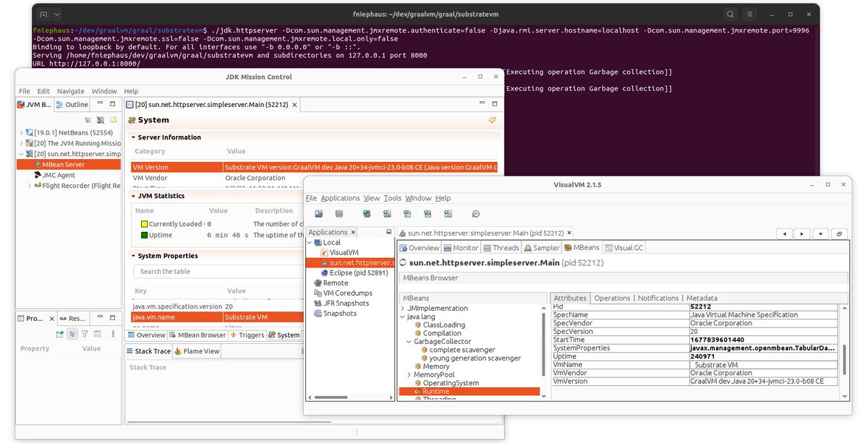
Task: Select VM Vendor row in Server Information
Action: [x=314, y=178]
